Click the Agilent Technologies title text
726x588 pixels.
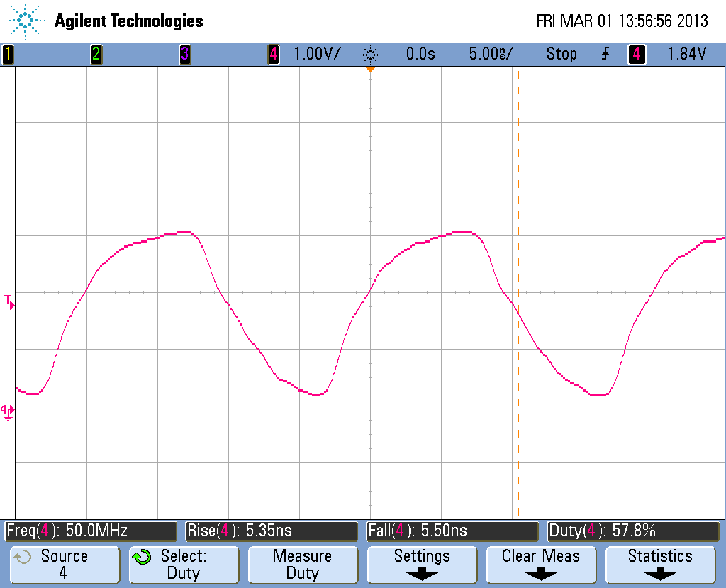pyautogui.click(x=129, y=21)
